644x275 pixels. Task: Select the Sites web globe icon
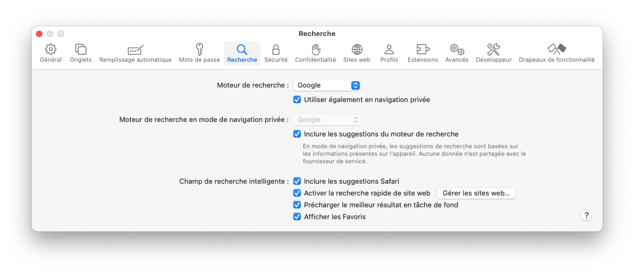tap(357, 49)
